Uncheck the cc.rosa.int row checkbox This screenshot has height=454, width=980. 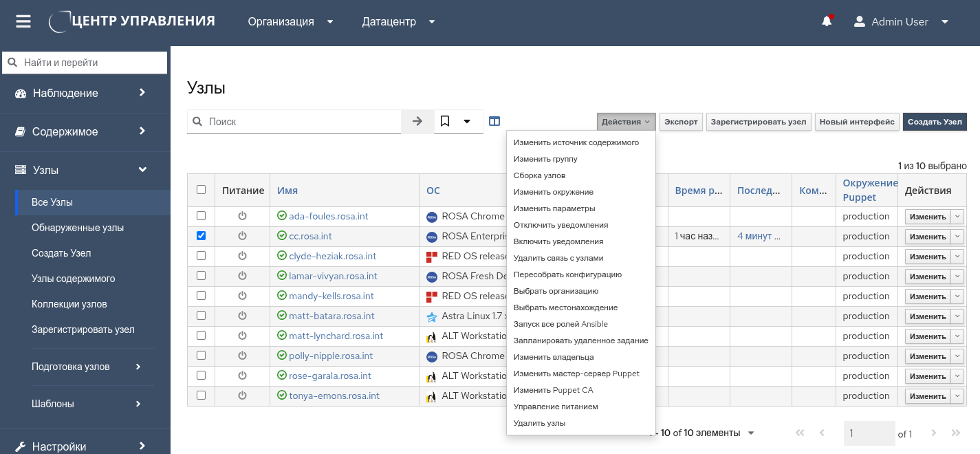(x=201, y=235)
